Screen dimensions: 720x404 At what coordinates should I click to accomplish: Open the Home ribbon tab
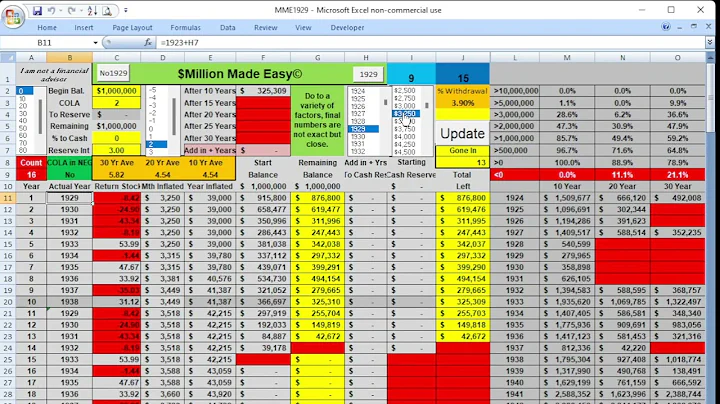(47, 28)
